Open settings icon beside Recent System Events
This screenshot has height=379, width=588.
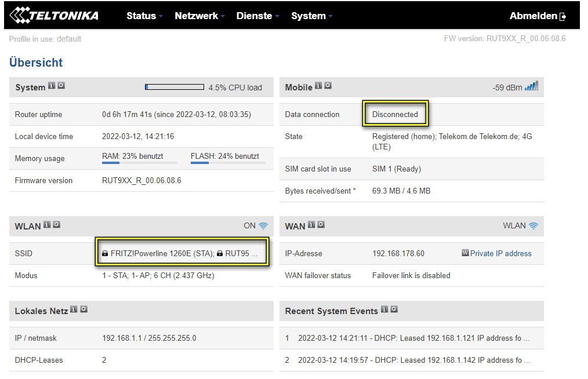[x=394, y=309]
